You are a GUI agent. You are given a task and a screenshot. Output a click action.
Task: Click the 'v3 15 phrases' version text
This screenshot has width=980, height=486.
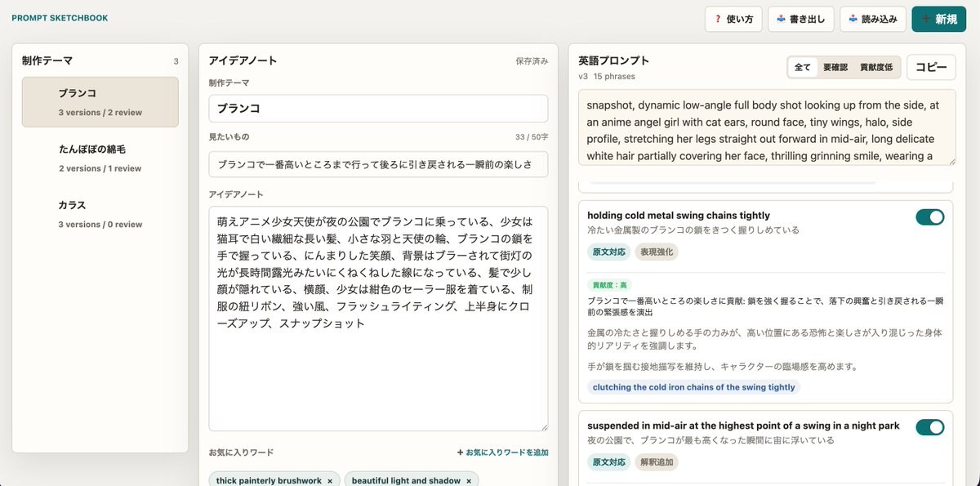click(x=607, y=76)
